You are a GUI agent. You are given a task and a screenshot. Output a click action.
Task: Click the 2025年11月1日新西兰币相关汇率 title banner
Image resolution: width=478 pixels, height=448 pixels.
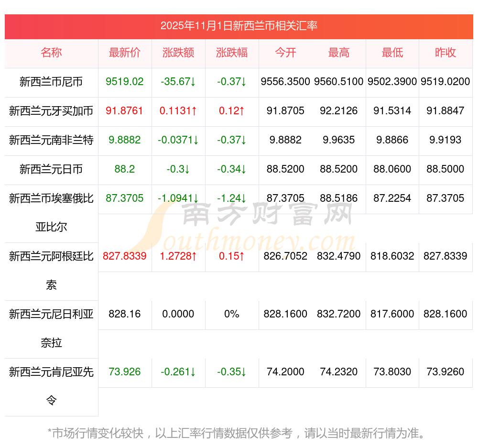(239, 26)
